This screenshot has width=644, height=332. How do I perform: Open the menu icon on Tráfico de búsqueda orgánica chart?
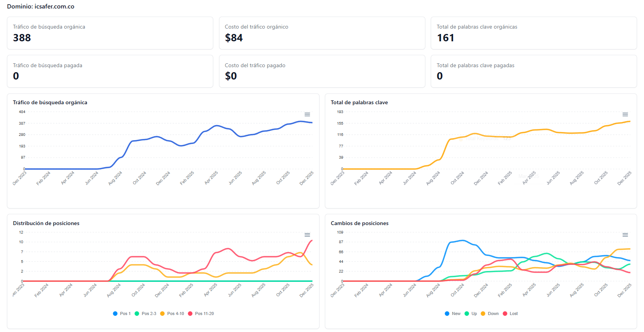pyautogui.click(x=307, y=115)
